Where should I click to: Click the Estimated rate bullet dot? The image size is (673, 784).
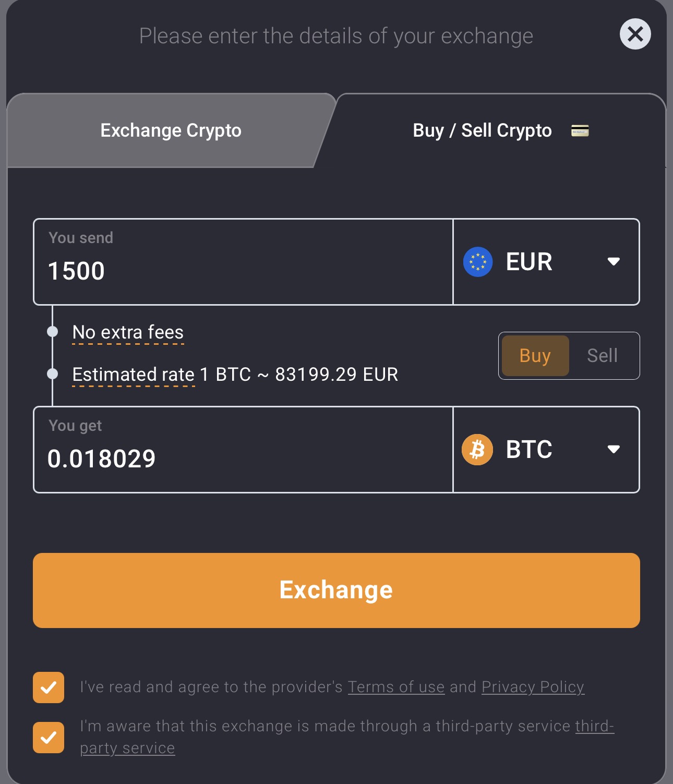52,374
